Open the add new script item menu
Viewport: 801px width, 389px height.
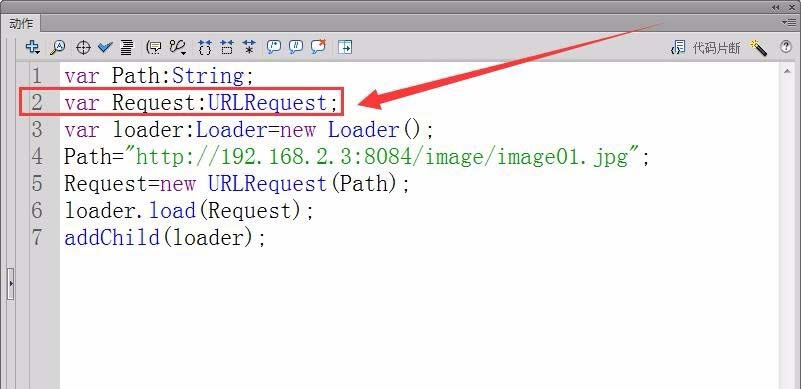click(x=32, y=48)
